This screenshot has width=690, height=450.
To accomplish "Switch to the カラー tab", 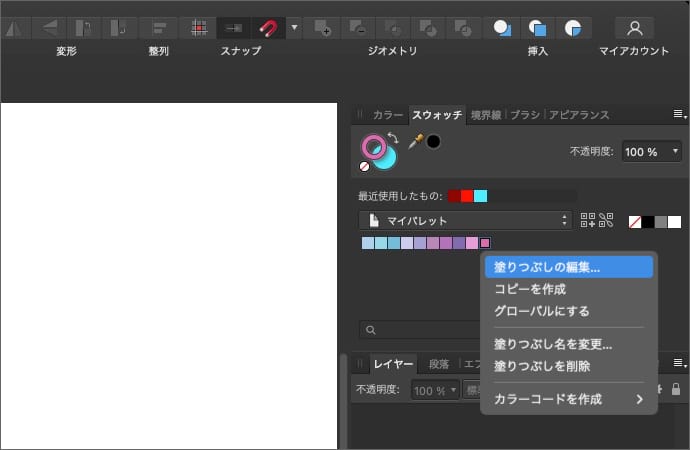I will coord(387,115).
